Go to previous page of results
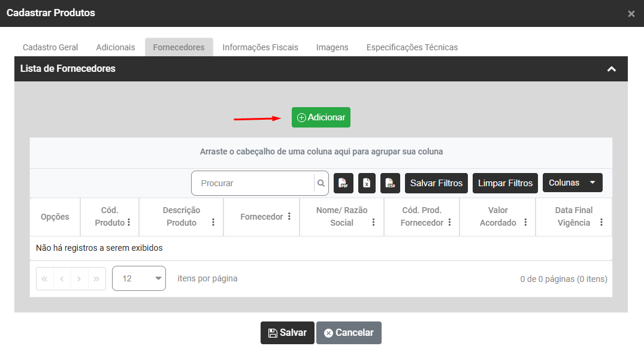This screenshot has width=644, height=352. pos(62,279)
